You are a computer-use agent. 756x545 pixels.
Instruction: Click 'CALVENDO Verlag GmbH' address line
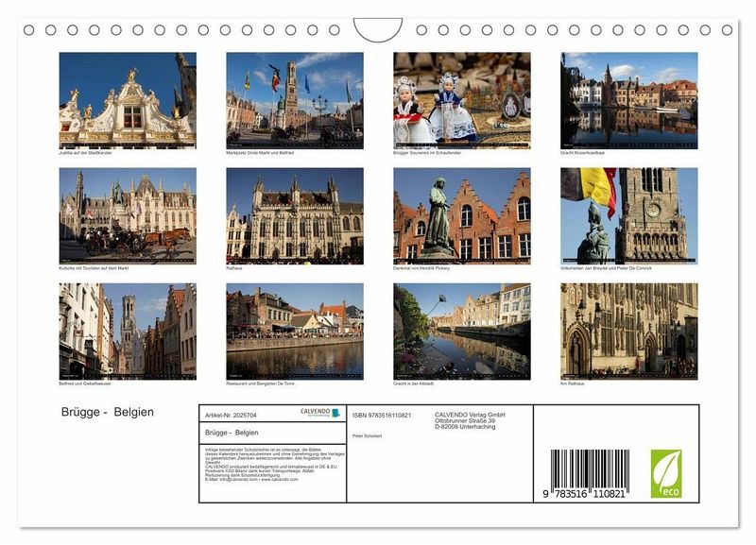point(470,415)
